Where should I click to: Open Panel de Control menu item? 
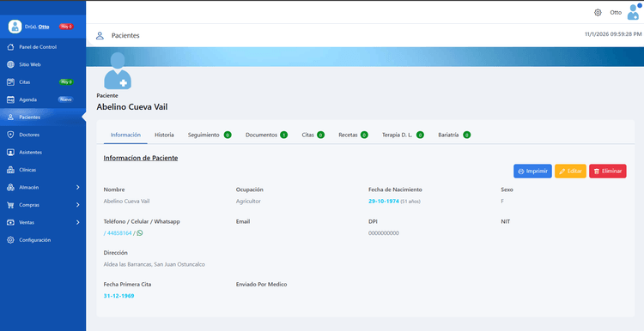[x=43, y=47]
